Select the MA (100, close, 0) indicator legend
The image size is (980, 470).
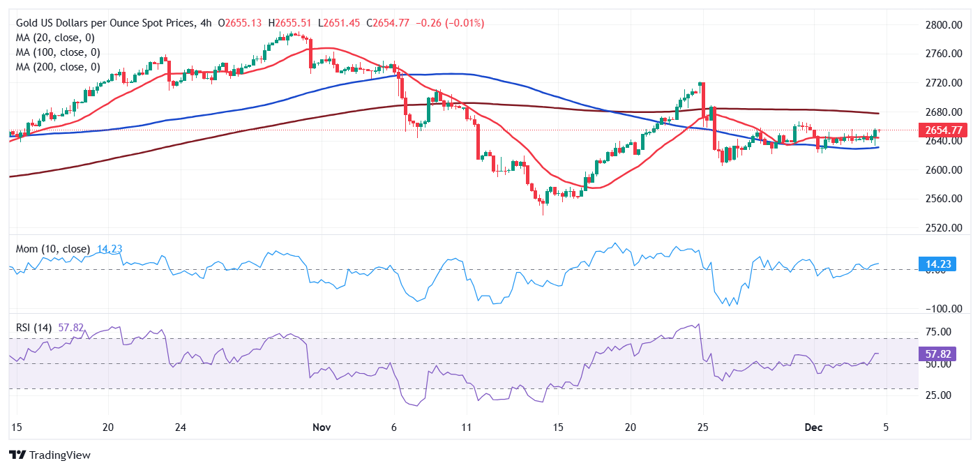pos(57,52)
